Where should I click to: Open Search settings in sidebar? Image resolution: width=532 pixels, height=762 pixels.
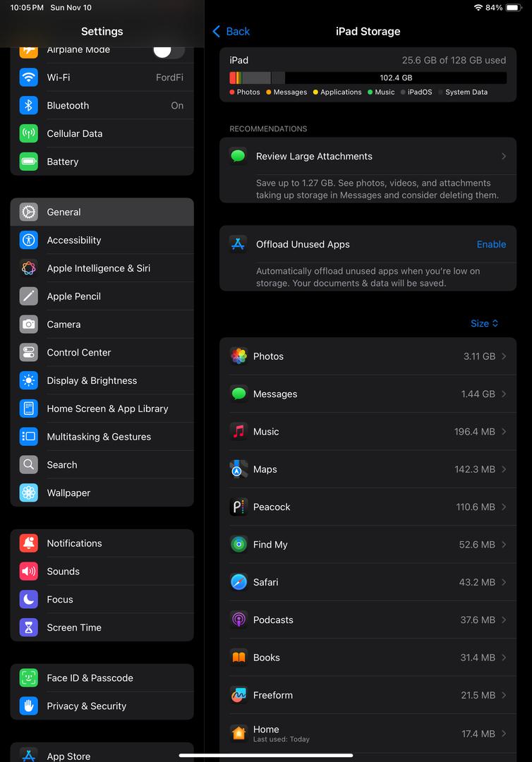102,464
